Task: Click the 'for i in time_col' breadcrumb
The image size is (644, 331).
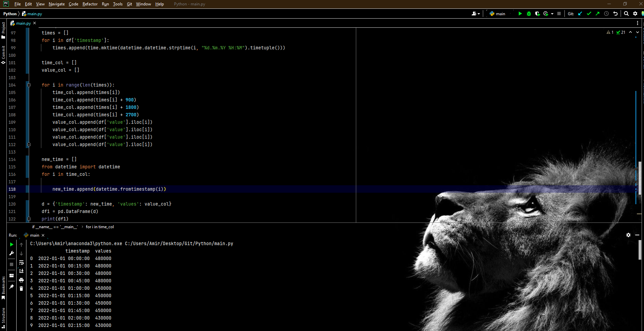Action: tap(100, 227)
